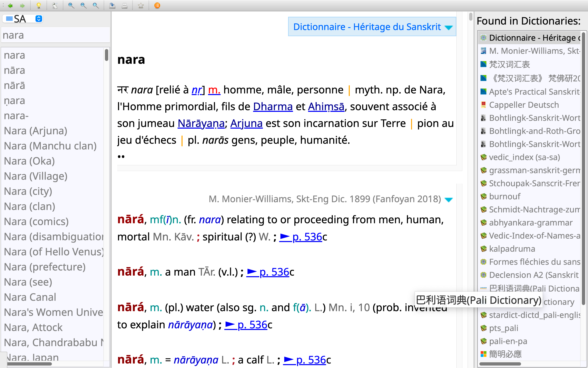The width and height of the screenshot is (588, 368).
Task: Jump to vedic_index (sa-sa) dictionary
Action: pos(530,157)
